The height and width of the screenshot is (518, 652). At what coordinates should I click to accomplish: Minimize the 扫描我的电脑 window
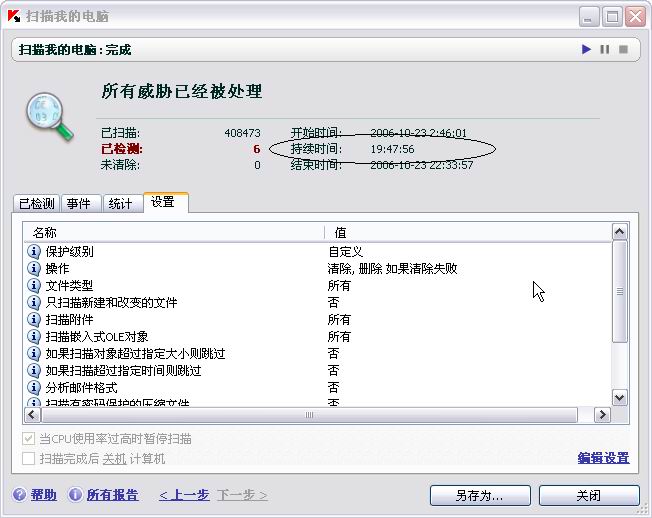[x=589, y=17]
